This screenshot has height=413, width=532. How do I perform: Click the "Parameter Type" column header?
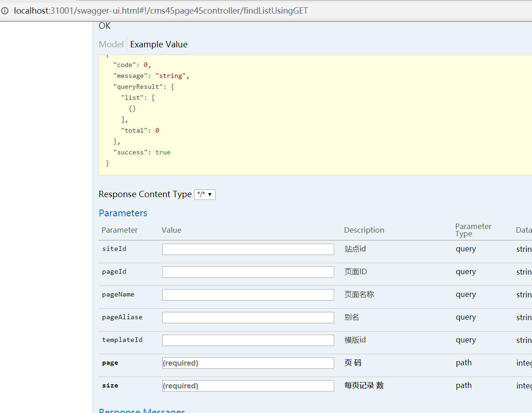(473, 230)
